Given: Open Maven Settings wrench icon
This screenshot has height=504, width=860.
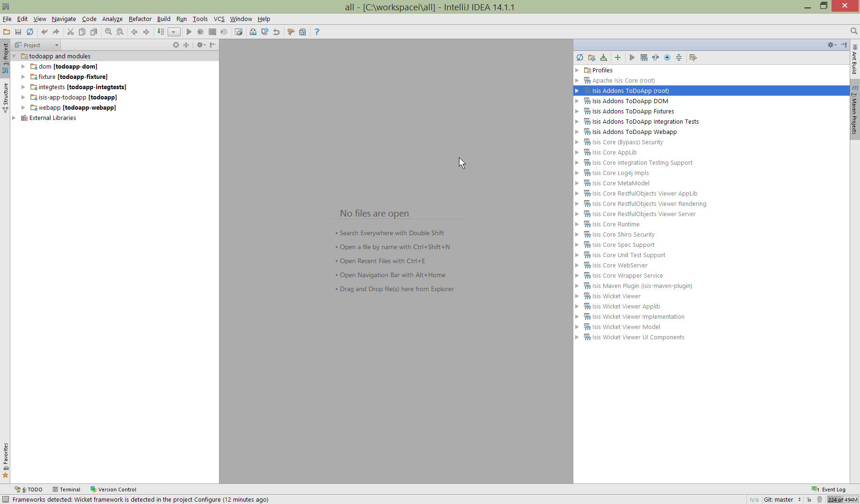Looking at the screenshot, I should (693, 57).
